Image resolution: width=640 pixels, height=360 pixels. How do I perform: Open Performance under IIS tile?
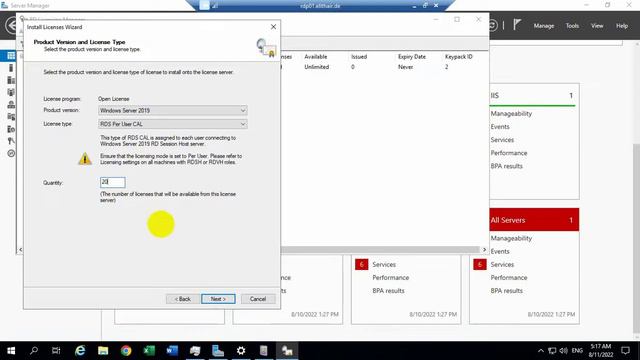pyautogui.click(x=509, y=153)
